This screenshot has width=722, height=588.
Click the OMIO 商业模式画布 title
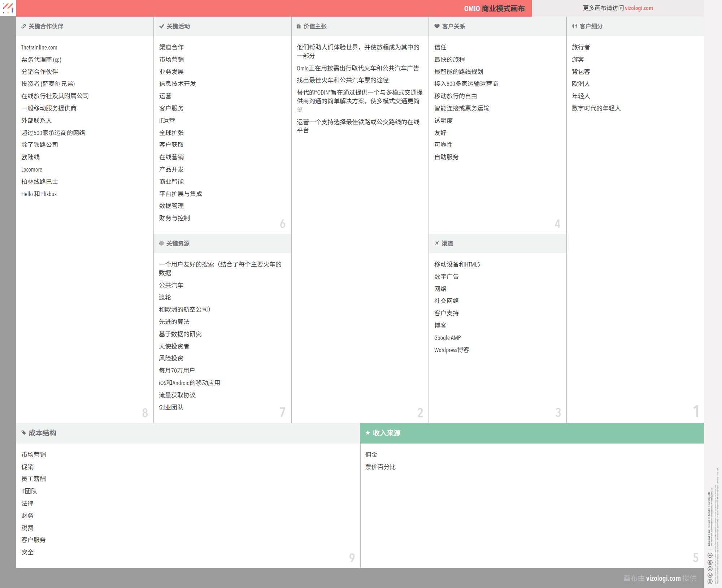[x=494, y=8]
